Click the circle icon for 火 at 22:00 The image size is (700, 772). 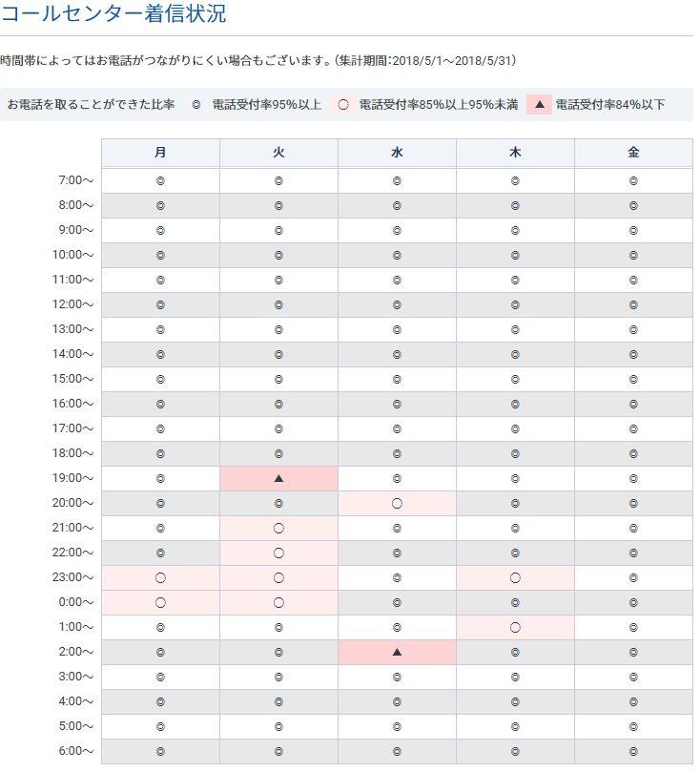(278, 553)
